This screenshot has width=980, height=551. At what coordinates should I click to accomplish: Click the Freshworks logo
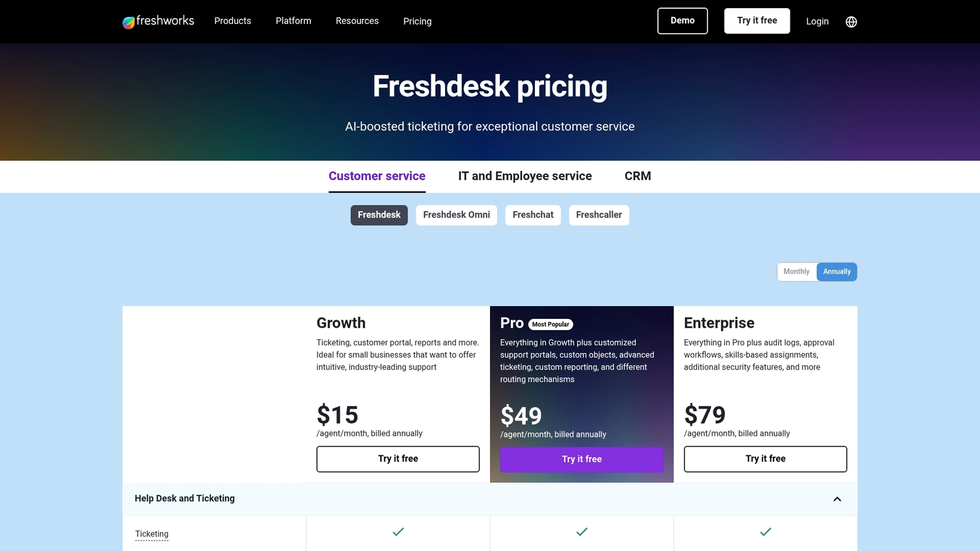tap(157, 21)
